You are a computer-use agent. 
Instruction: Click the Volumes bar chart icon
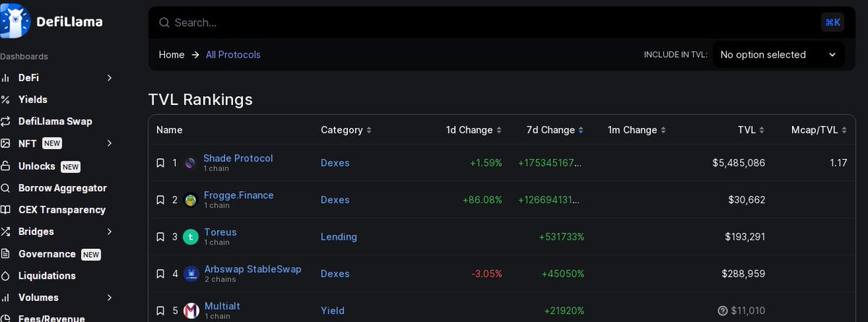click(5, 297)
